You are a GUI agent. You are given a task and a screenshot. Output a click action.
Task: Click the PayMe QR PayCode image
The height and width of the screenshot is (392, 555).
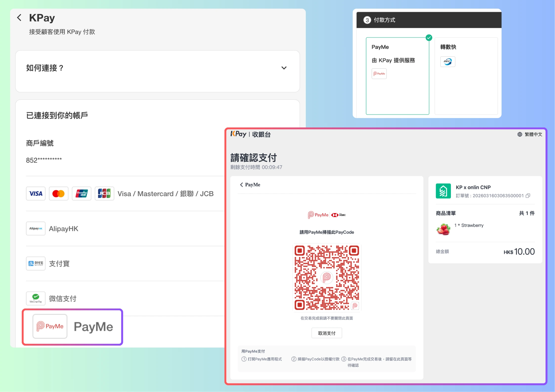[x=327, y=278]
